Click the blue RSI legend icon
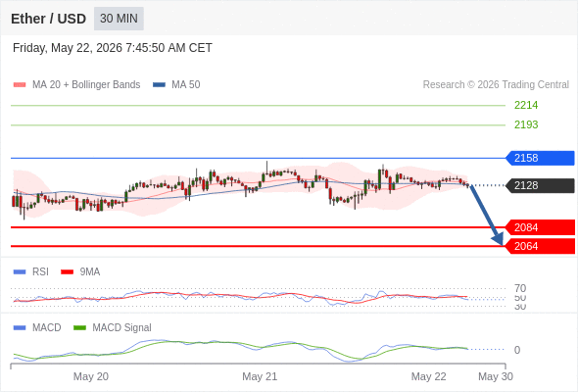578x392 pixels. click(20, 272)
